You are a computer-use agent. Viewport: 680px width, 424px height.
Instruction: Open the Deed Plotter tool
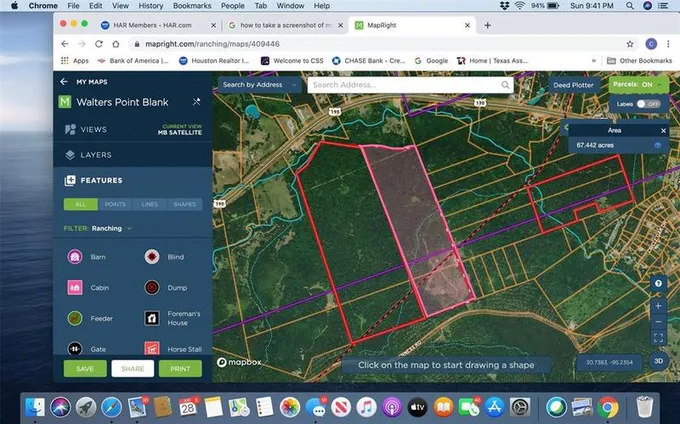pos(573,85)
